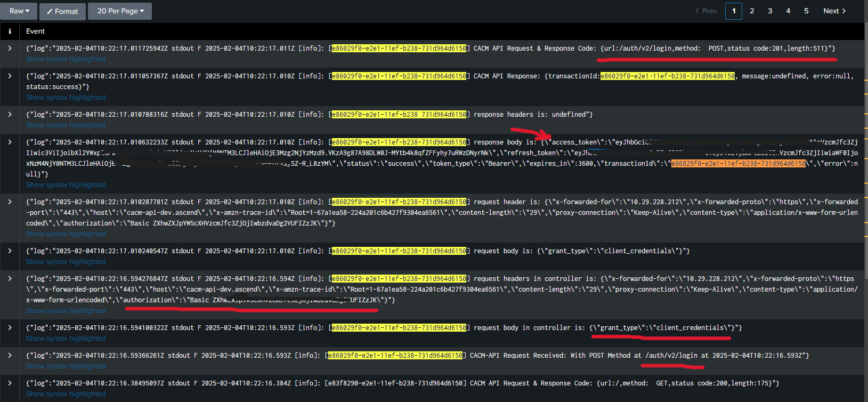Expand the 'request body in controller' event row
Screen dimensions: 868x402
[10, 328]
